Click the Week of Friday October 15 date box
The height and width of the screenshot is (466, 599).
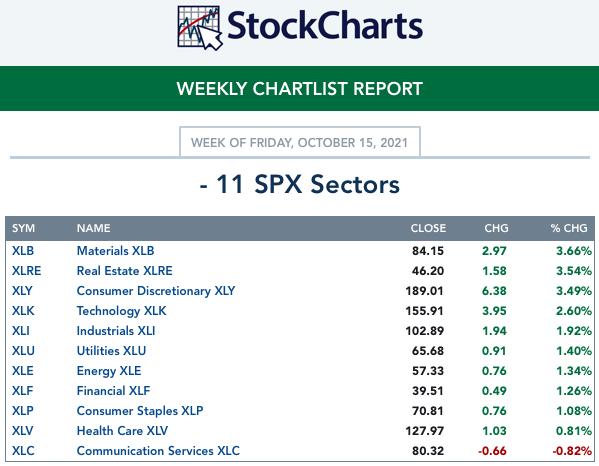(300, 142)
